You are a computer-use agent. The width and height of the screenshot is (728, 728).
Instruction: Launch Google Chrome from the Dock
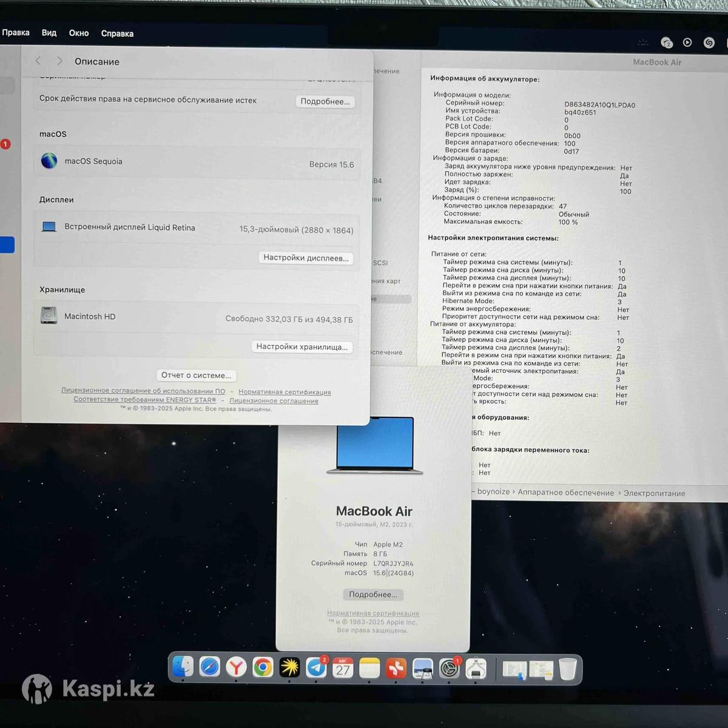tap(263, 668)
